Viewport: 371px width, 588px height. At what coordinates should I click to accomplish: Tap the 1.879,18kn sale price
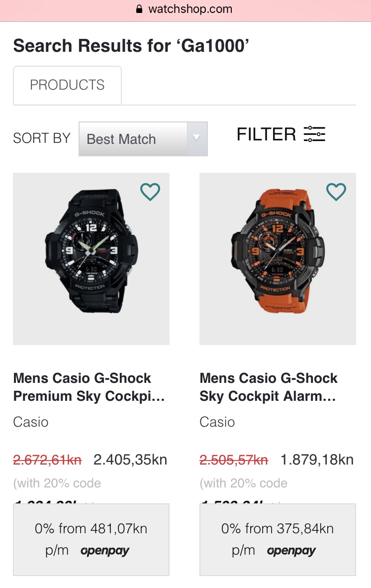coord(317,460)
